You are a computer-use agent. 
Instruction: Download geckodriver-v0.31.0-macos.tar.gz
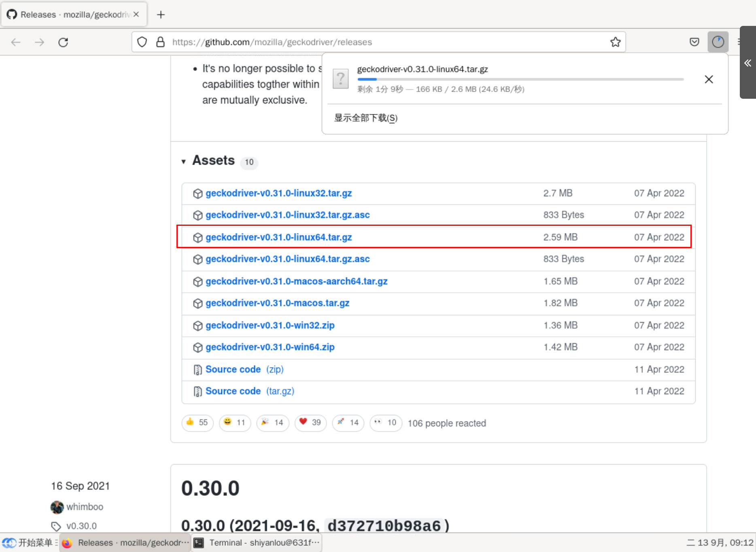coord(277,303)
